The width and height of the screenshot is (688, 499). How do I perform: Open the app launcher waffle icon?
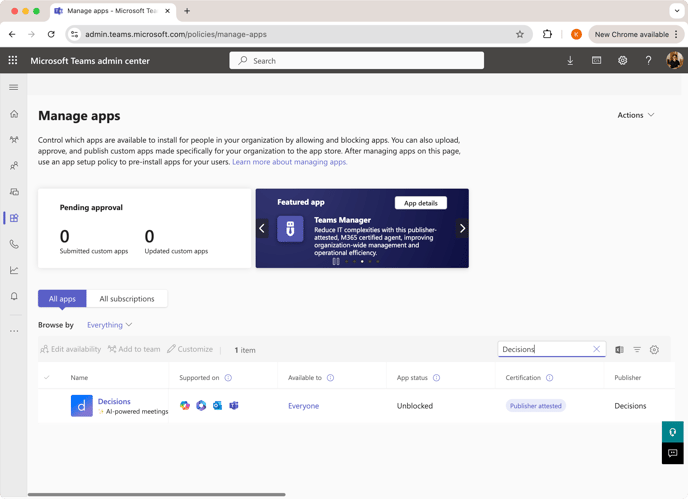point(13,61)
